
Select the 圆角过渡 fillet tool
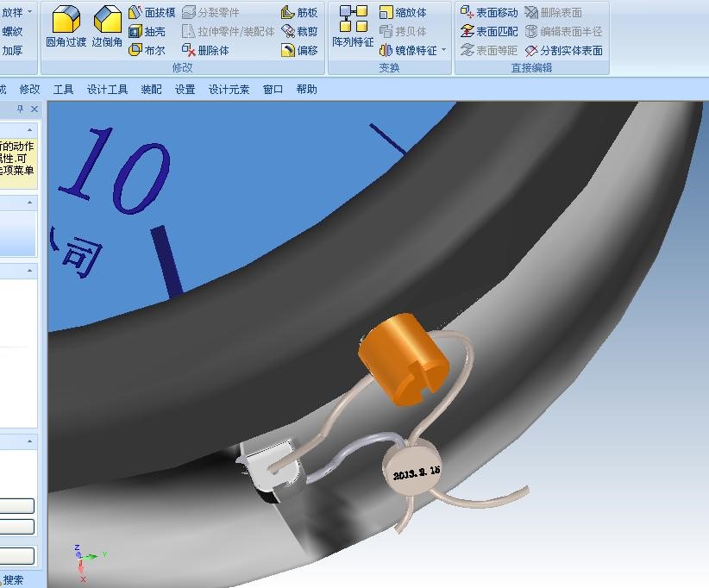point(66,27)
